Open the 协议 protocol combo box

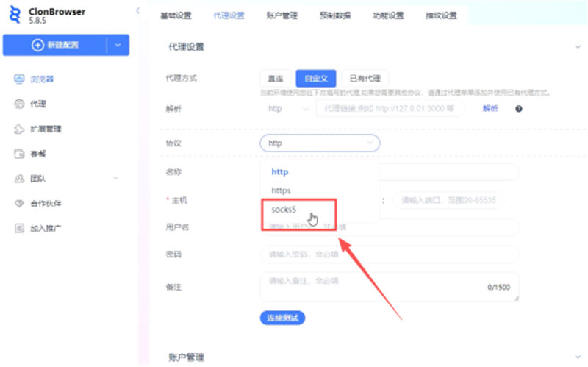[x=320, y=143]
